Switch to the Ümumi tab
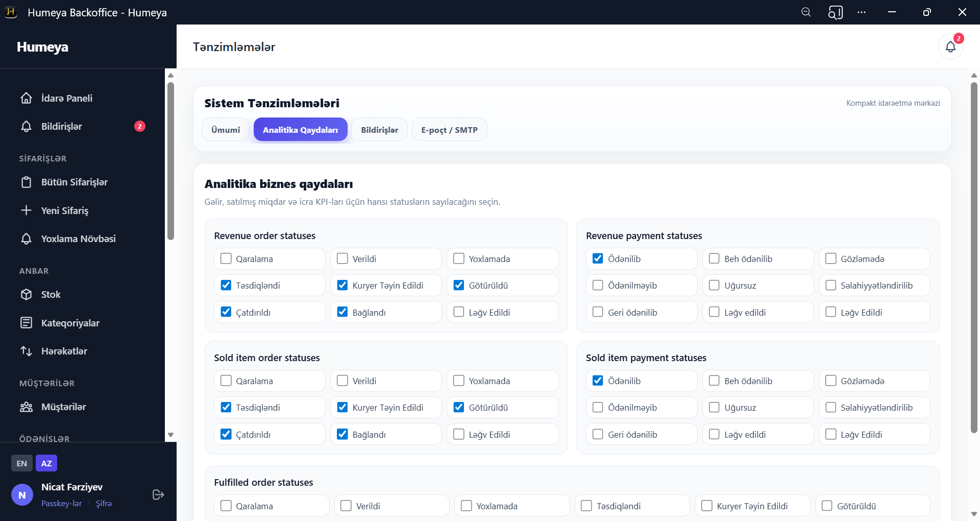 226,130
